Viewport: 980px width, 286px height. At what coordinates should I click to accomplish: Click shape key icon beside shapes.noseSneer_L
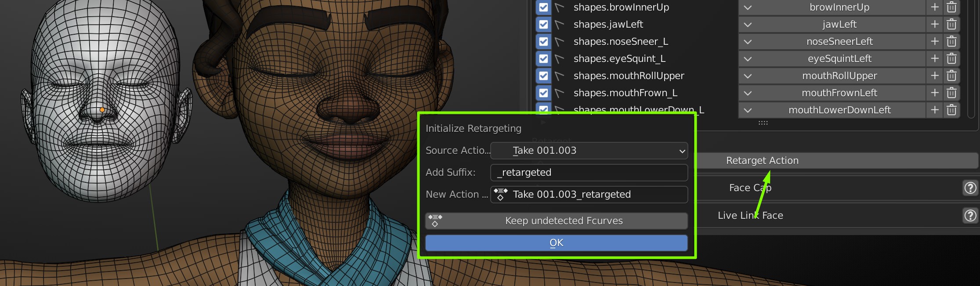point(559,41)
